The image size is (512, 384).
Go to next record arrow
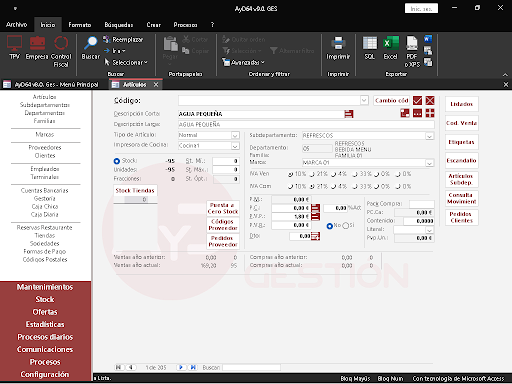[181, 367]
